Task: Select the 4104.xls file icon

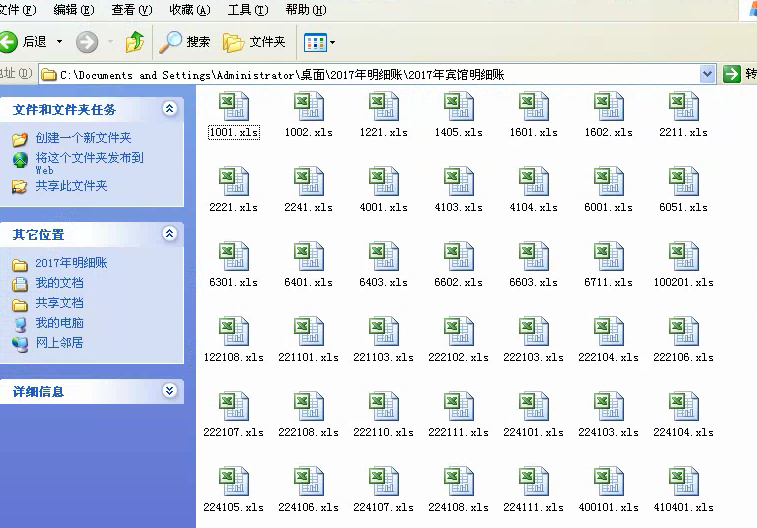Action: pos(533,181)
